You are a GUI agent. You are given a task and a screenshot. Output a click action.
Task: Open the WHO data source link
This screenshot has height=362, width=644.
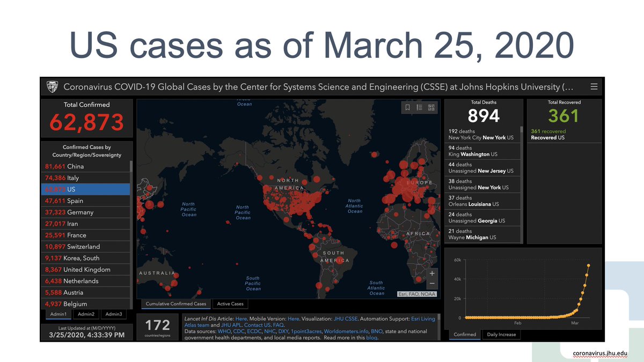[224, 331]
